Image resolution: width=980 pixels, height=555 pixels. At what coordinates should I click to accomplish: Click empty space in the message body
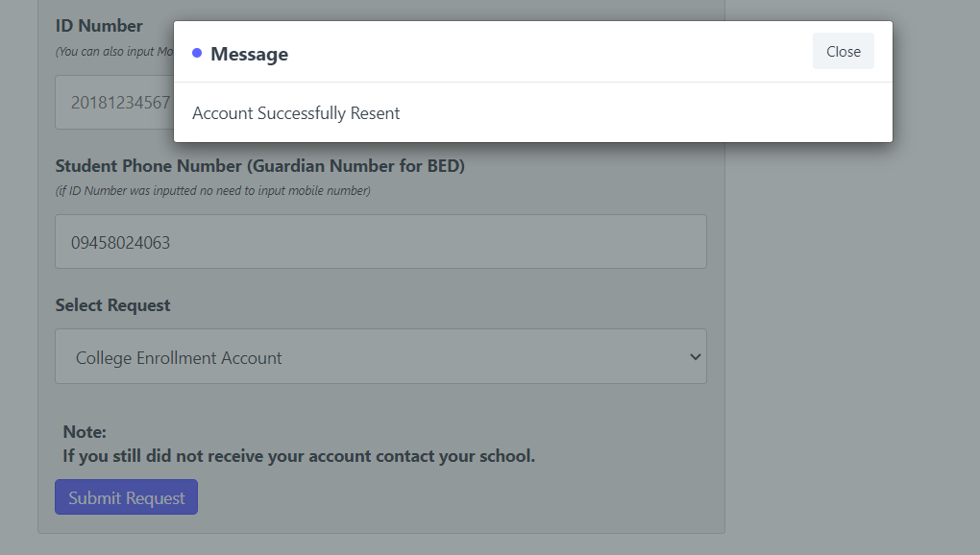[644, 113]
